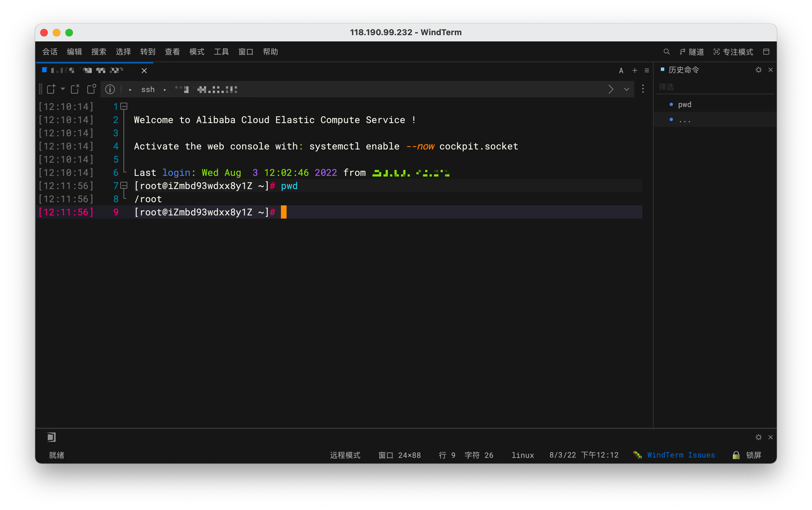The height and width of the screenshot is (510, 812).
Task: Open the new session dropdown arrow
Action: click(x=63, y=89)
